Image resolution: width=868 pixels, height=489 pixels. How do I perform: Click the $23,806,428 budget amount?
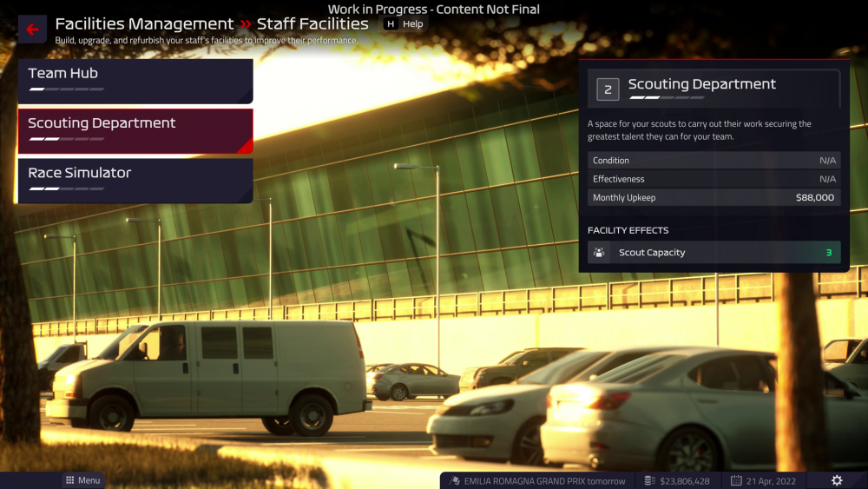(685, 480)
